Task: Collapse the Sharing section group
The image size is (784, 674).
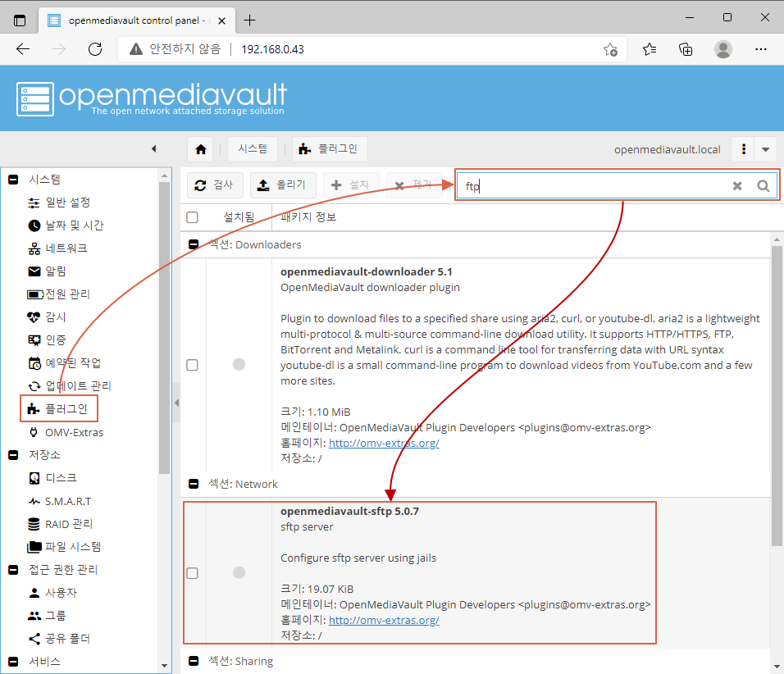Action: (194, 661)
